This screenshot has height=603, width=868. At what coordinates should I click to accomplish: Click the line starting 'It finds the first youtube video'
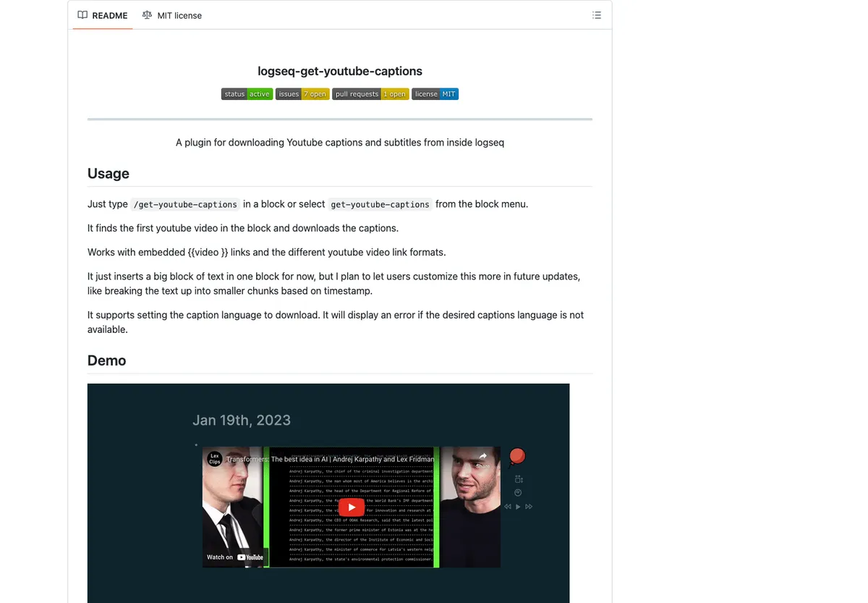click(x=243, y=228)
